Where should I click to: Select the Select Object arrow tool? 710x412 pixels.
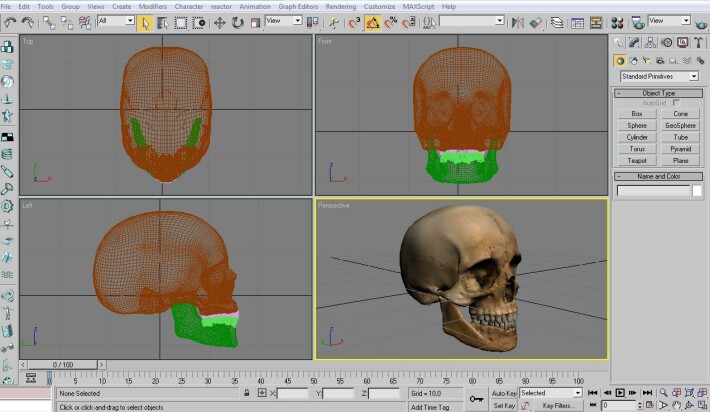[146, 22]
